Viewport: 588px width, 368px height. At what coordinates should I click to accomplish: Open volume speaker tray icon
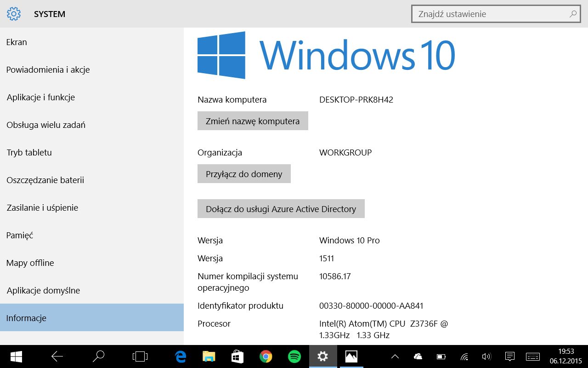tap(486, 356)
